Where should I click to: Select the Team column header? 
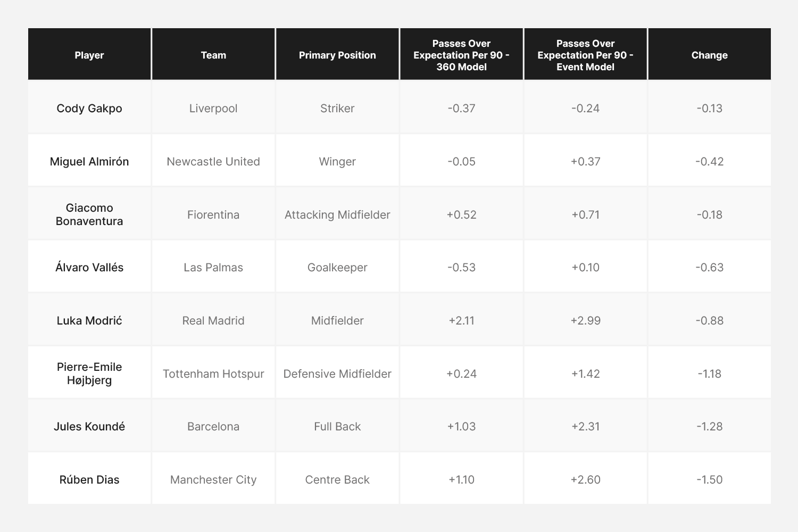coord(213,55)
